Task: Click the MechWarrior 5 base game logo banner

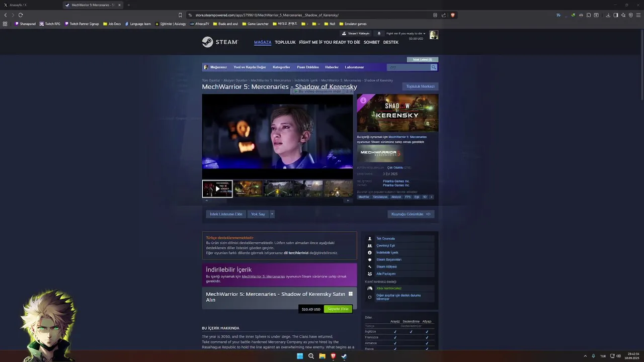Action: (380, 153)
